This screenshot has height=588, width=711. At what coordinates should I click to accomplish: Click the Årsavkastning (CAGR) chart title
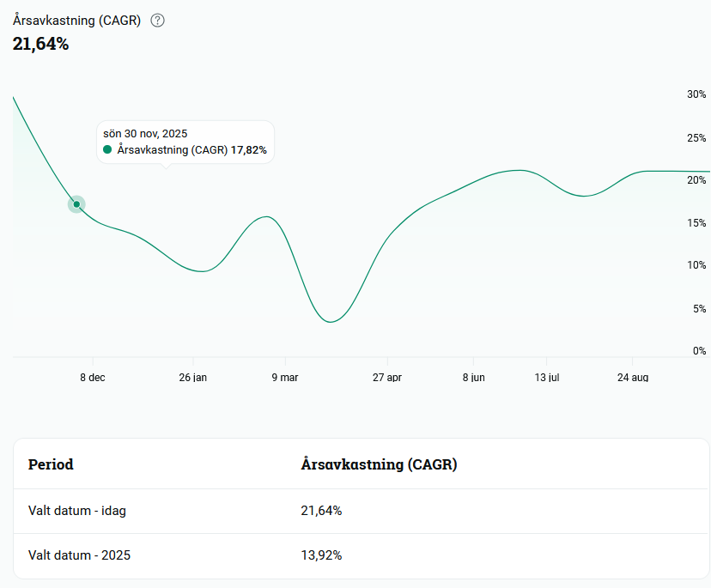[76, 21]
